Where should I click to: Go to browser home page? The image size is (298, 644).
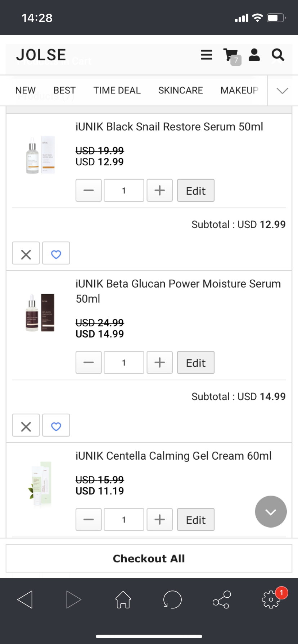tap(123, 600)
